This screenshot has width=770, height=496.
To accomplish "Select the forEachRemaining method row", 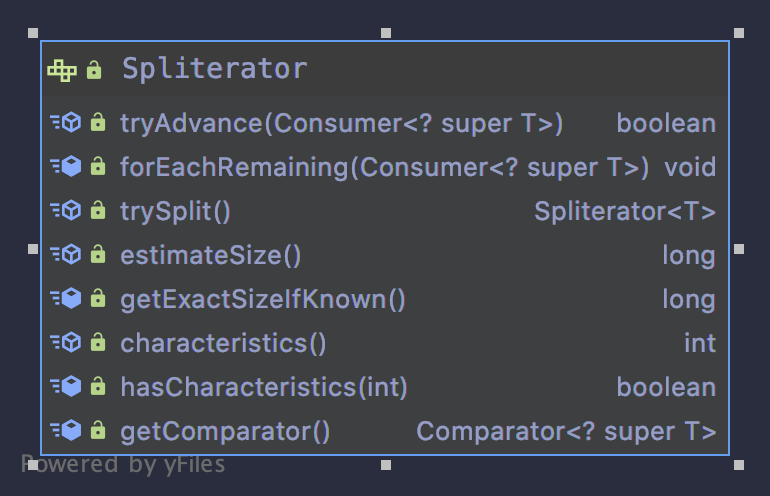I will (x=385, y=168).
